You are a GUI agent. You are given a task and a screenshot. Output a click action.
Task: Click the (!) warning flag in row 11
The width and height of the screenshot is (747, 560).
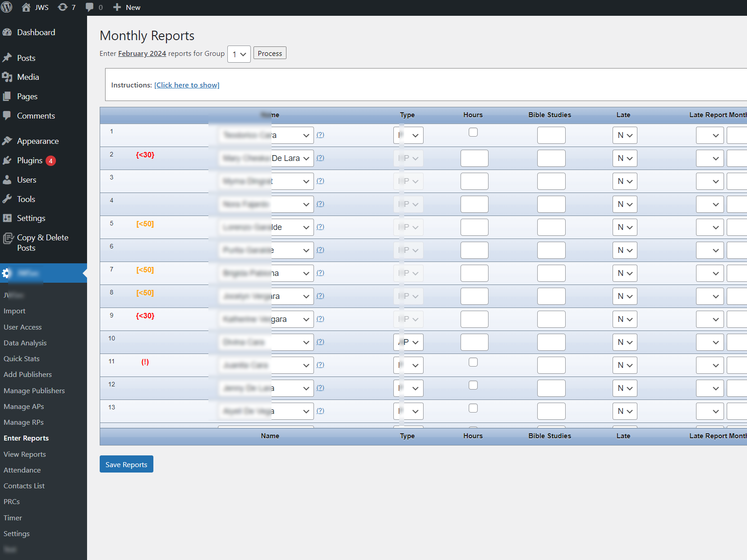coord(145,362)
